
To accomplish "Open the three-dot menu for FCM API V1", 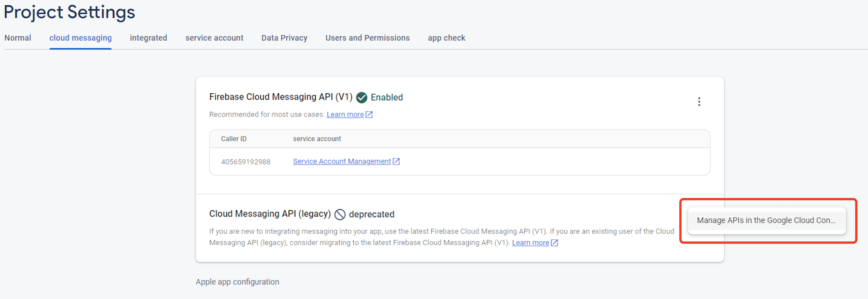I will pyautogui.click(x=699, y=101).
